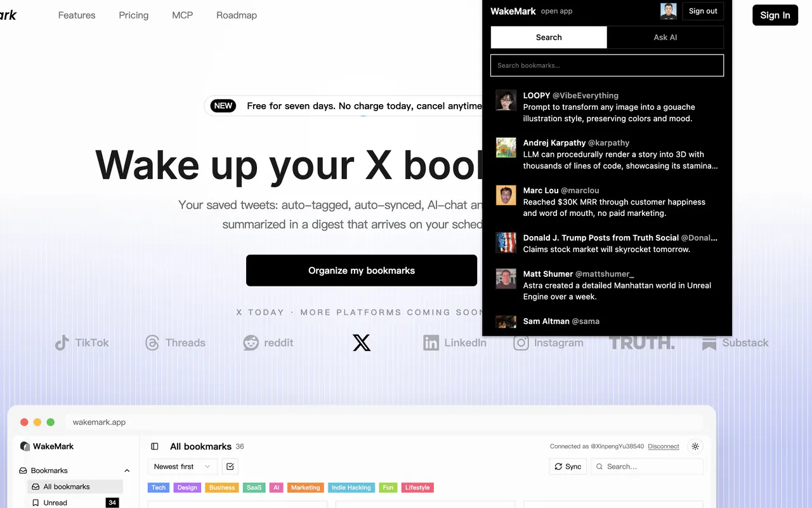Viewport: 812px width, 508px height.
Task: Click the Bookmarks inbox icon in the sidebar
Action: click(23, 471)
